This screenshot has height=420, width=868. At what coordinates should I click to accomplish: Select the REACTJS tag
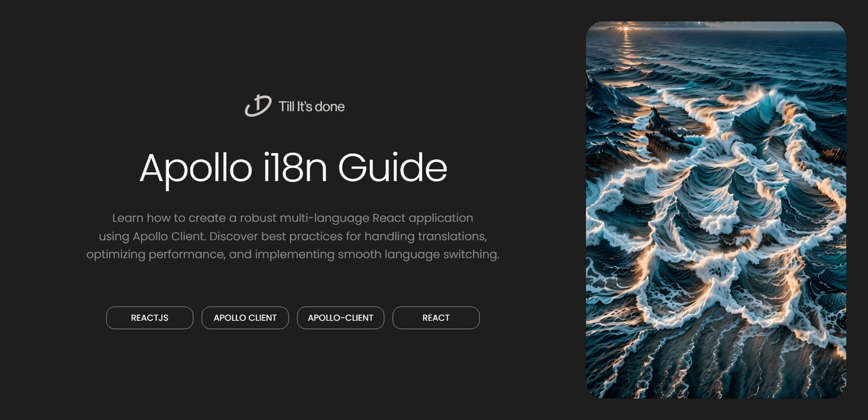point(149,318)
